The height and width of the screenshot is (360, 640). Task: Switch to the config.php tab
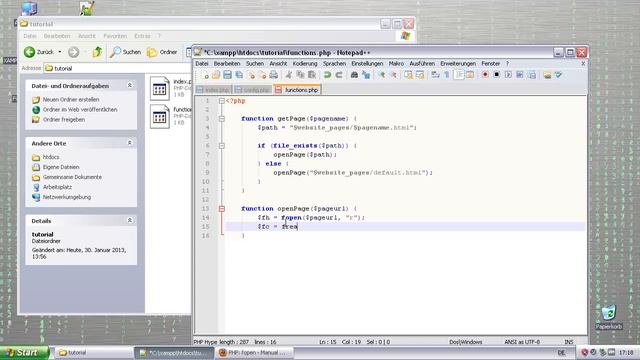pyautogui.click(x=253, y=90)
